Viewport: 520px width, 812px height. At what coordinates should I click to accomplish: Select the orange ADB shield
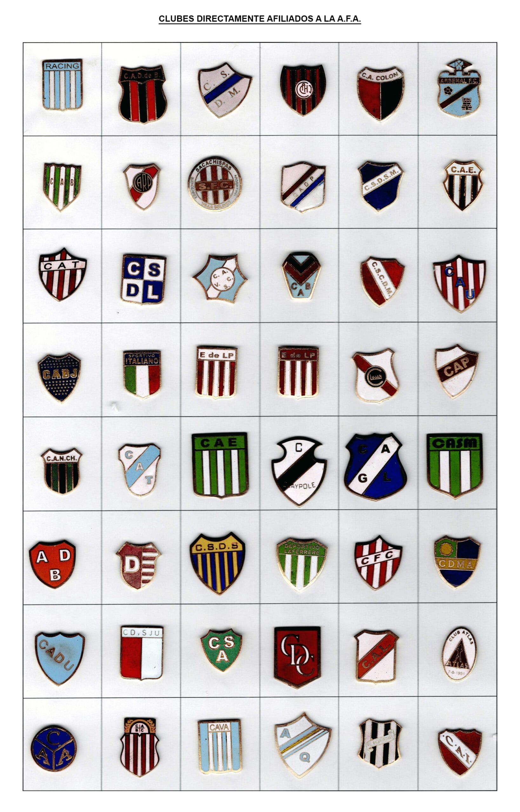click(52, 564)
